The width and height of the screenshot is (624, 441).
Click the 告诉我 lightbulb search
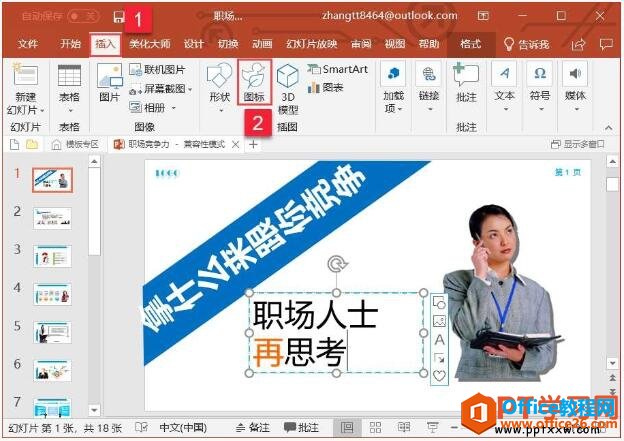pos(527,44)
